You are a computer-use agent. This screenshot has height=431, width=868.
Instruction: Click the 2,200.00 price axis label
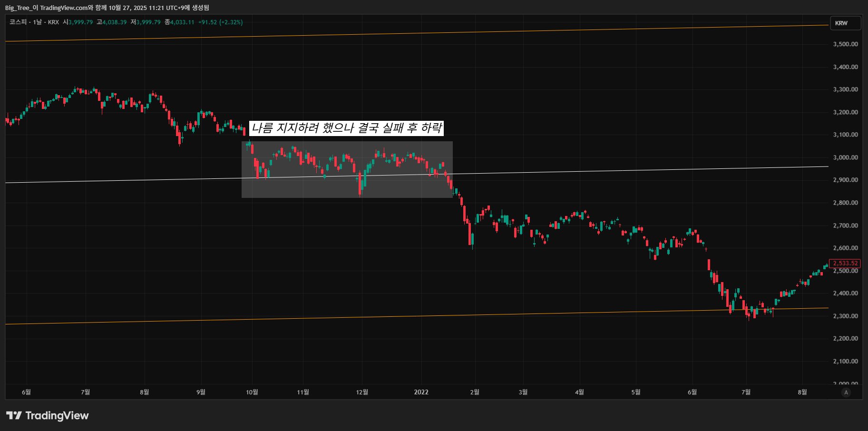coord(846,339)
